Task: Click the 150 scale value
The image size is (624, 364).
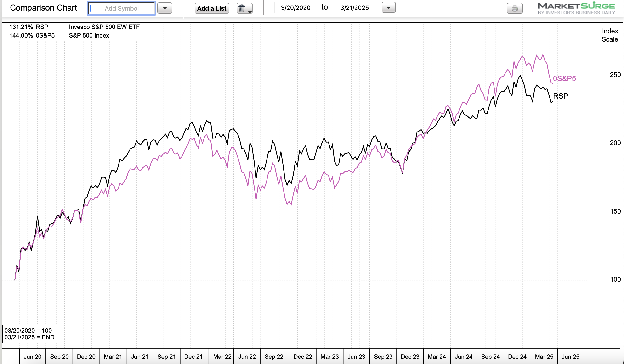Action: (x=615, y=211)
